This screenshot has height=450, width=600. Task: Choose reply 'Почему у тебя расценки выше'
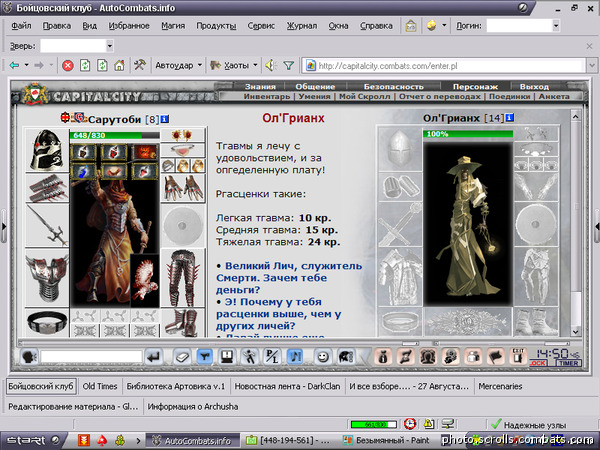point(279,314)
